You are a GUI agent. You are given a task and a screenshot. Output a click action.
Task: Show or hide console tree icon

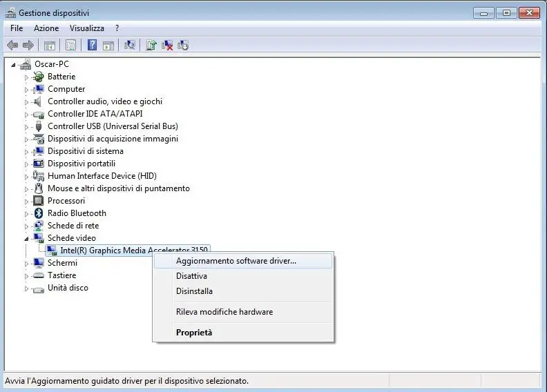pos(50,46)
